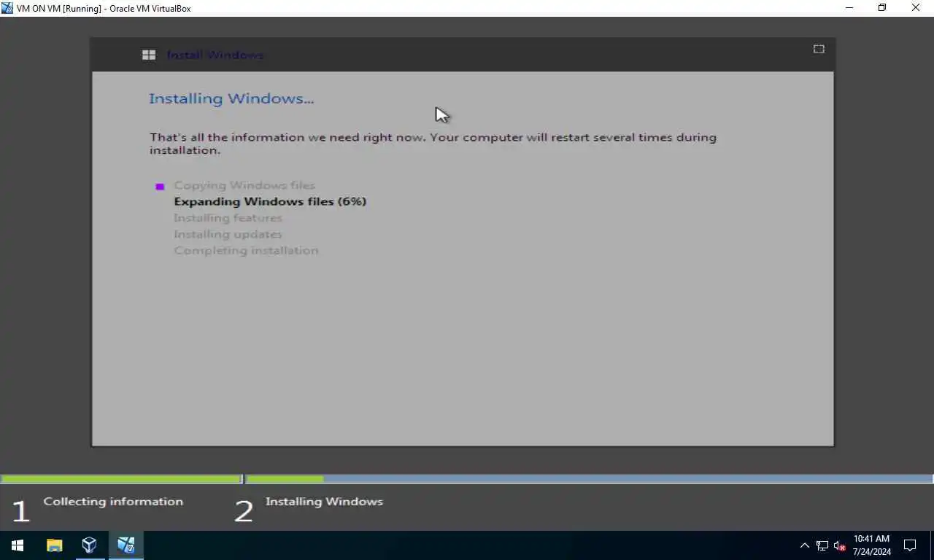Viewport: 934px width, 560px height.
Task: Click the 'Installing Windows...' heading
Action: (231, 98)
